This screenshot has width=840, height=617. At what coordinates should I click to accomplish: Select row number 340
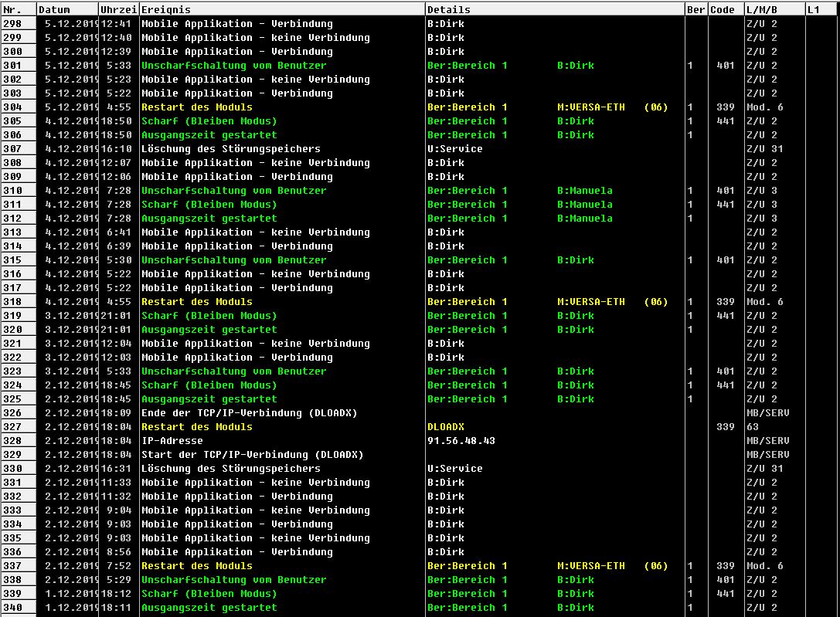[18, 607]
